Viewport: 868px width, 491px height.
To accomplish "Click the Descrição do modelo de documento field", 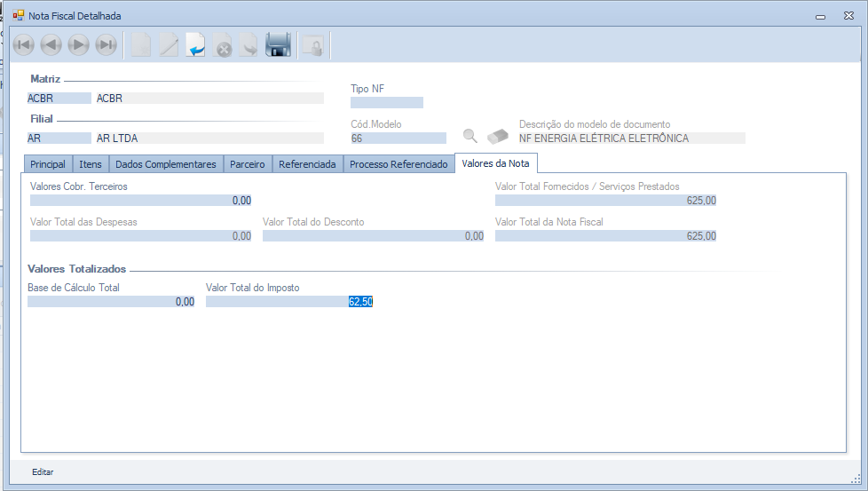I will [x=632, y=139].
